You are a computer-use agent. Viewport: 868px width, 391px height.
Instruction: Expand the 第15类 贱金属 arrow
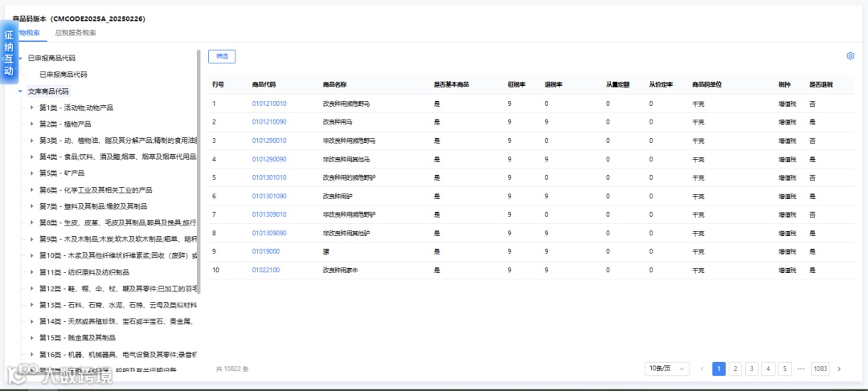[32, 337]
